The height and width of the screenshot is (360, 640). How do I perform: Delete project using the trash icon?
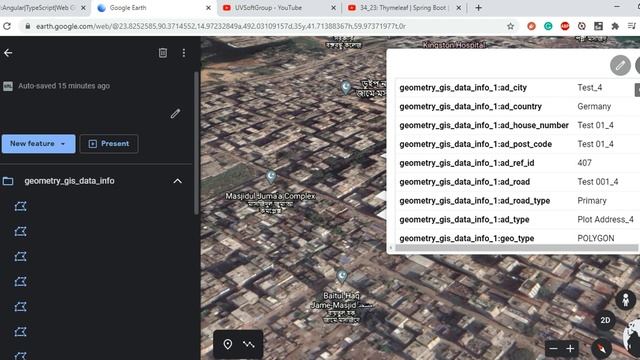(x=163, y=53)
